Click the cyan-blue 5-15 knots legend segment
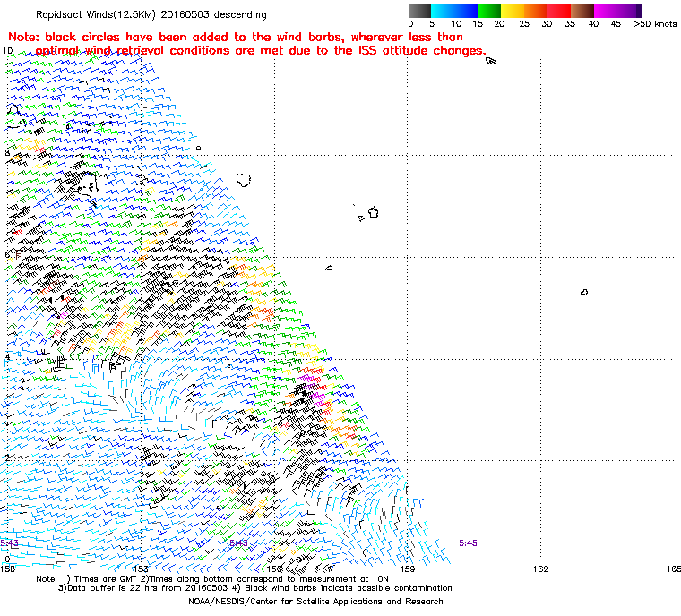 tap(454, 11)
